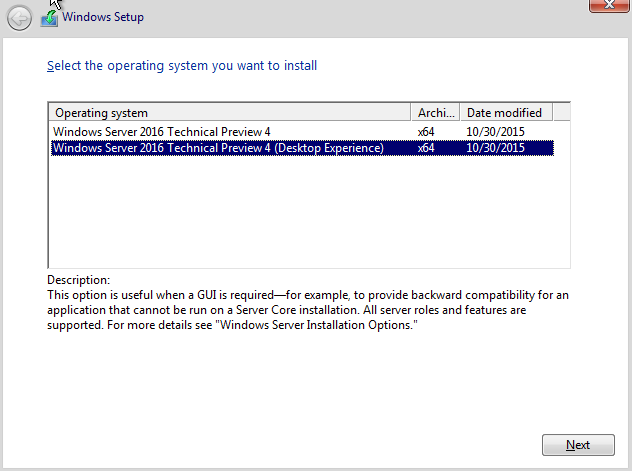Click x64 in the first row
Screen dimensions: 632x471
coord(426,132)
